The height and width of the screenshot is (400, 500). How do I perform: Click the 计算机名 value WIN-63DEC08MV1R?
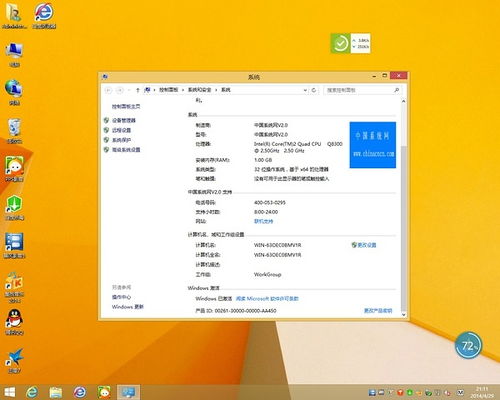[278, 245]
